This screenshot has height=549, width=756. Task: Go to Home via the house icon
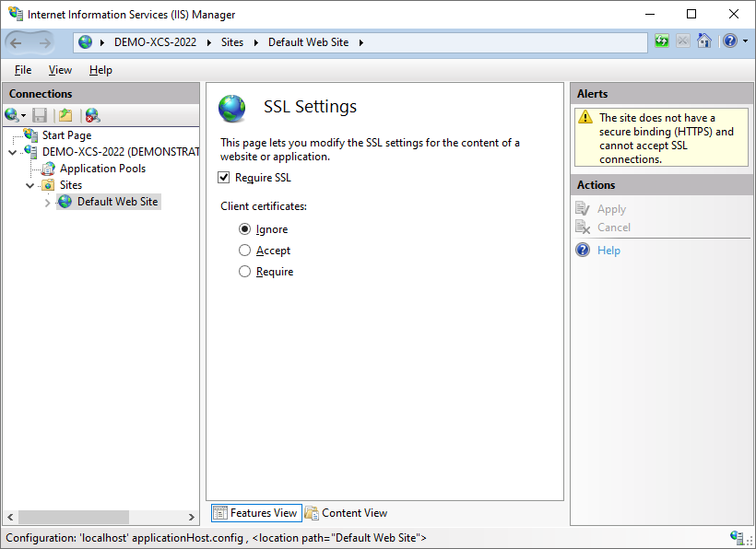click(704, 41)
